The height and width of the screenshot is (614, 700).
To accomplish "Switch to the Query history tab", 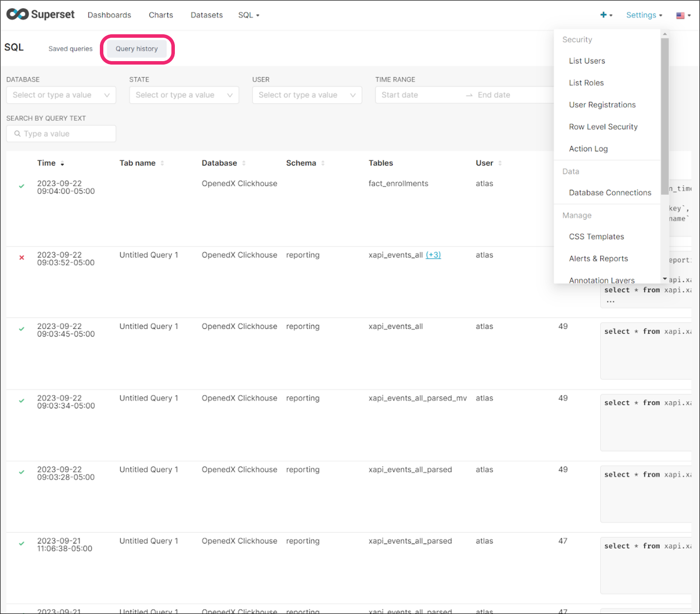I will point(137,49).
